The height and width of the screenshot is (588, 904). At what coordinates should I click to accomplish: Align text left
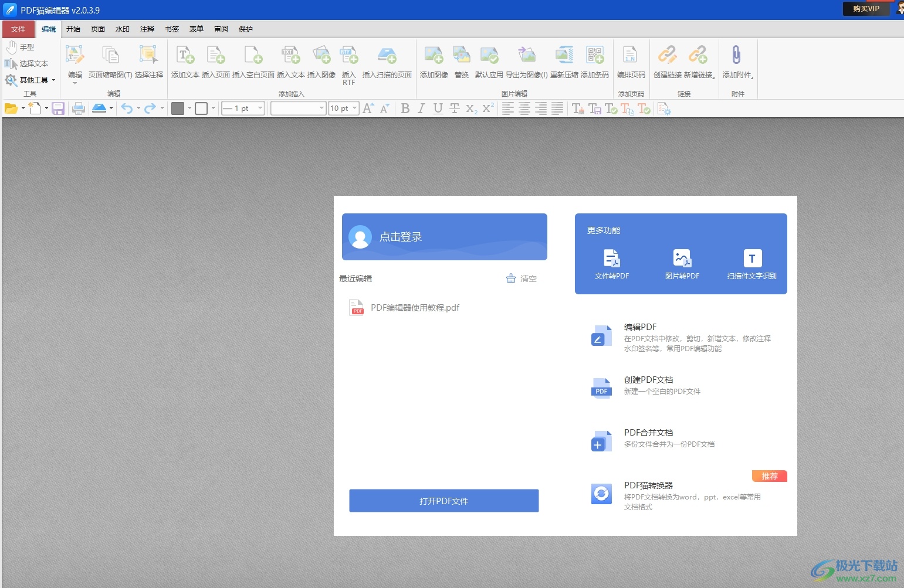point(508,108)
